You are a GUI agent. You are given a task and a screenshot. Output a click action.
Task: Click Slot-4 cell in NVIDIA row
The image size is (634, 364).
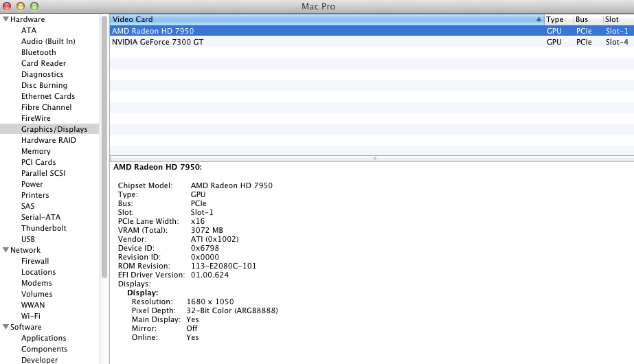(x=617, y=42)
